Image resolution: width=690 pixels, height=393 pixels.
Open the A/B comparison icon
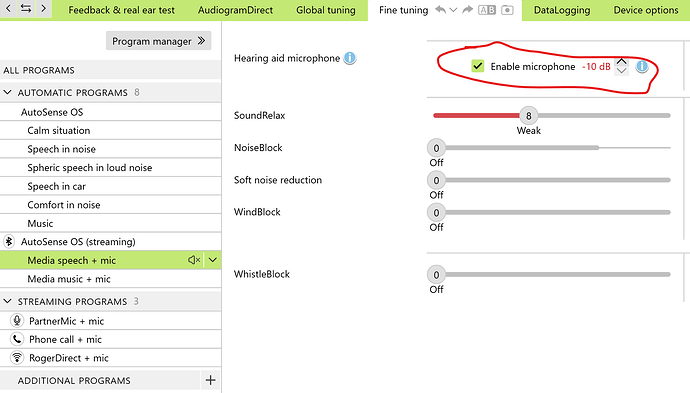pos(487,10)
